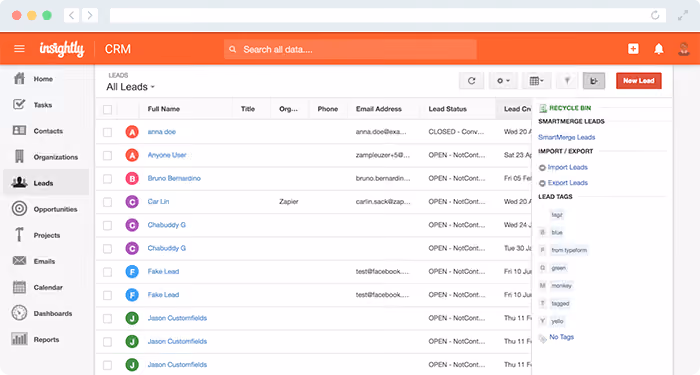This screenshot has width=700, height=375.
Task: Select the 'green' lead tag
Action: click(x=558, y=268)
